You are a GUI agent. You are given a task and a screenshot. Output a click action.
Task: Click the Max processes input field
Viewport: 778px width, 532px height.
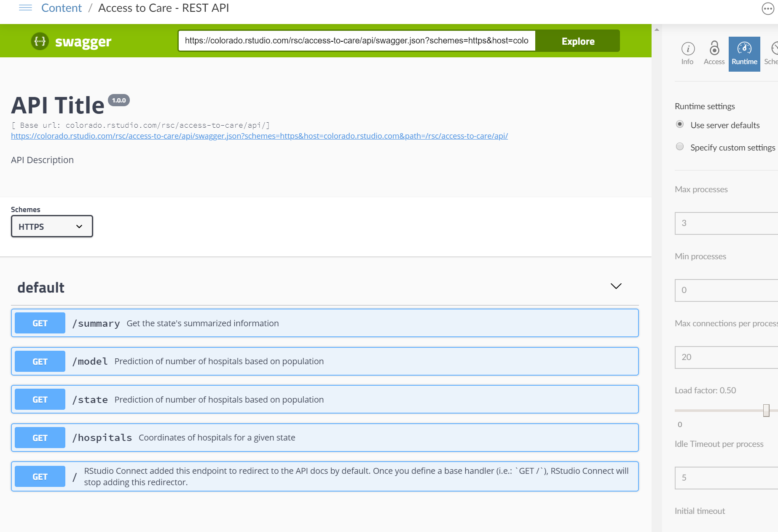point(726,223)
